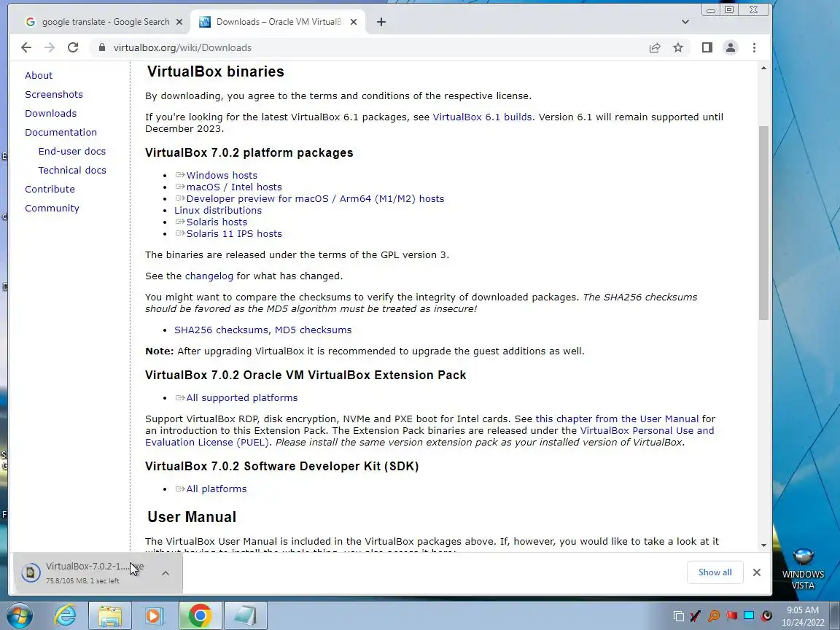Open Windows Explorer folder from the taskbar
The width and height of the screenshot is (840, 630).
[110, 615]
